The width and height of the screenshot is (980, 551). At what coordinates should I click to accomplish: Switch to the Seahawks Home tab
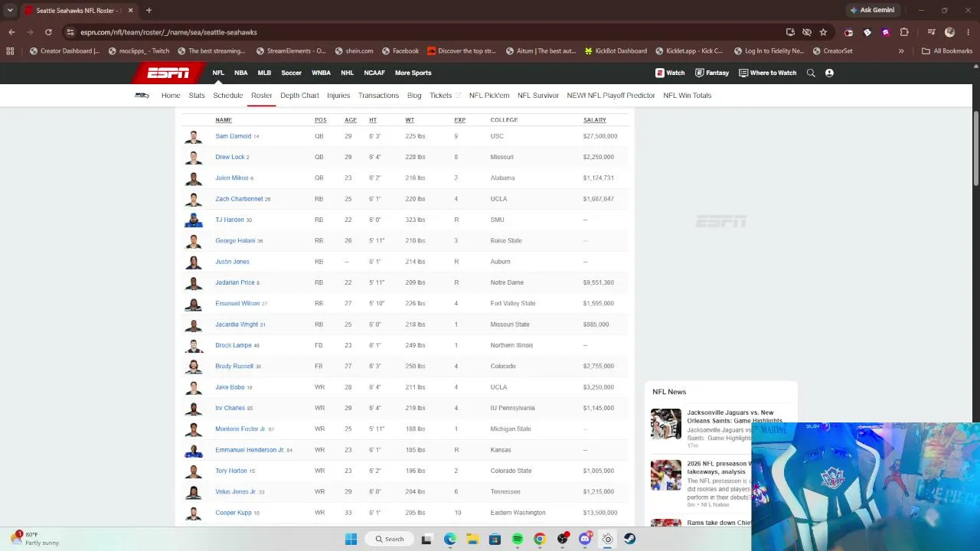coord(171,96)
